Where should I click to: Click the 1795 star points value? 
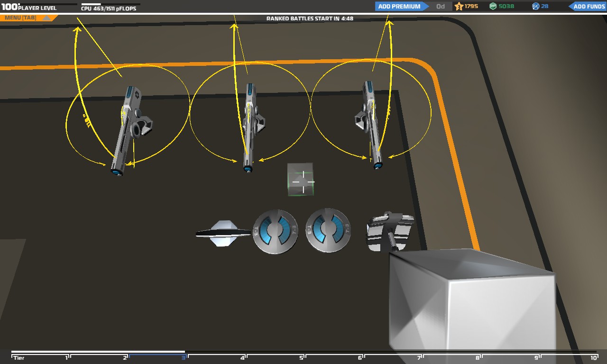[471, 7]
